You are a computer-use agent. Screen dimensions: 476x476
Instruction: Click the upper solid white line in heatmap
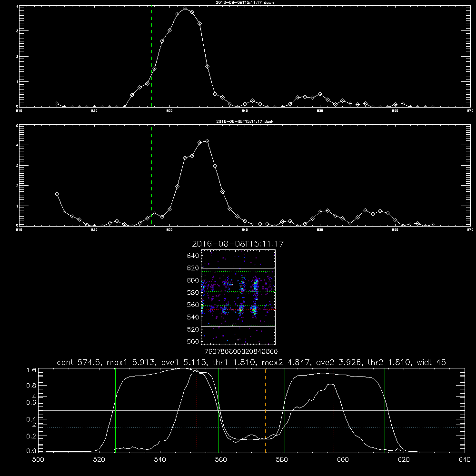(238, 268)
